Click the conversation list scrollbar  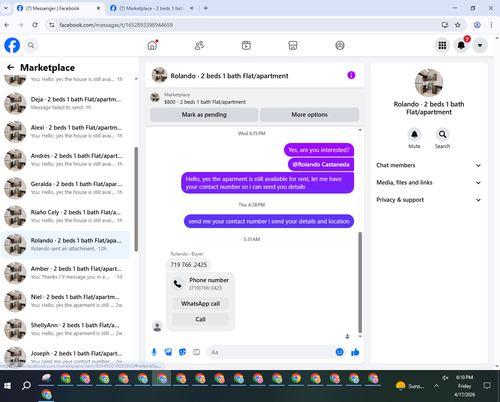click(x=136, y=199)
